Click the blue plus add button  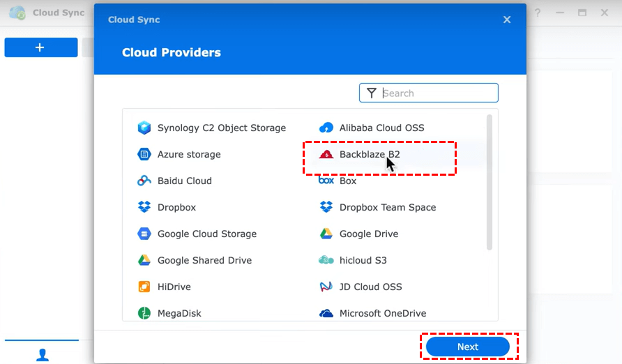pos(40,47)
